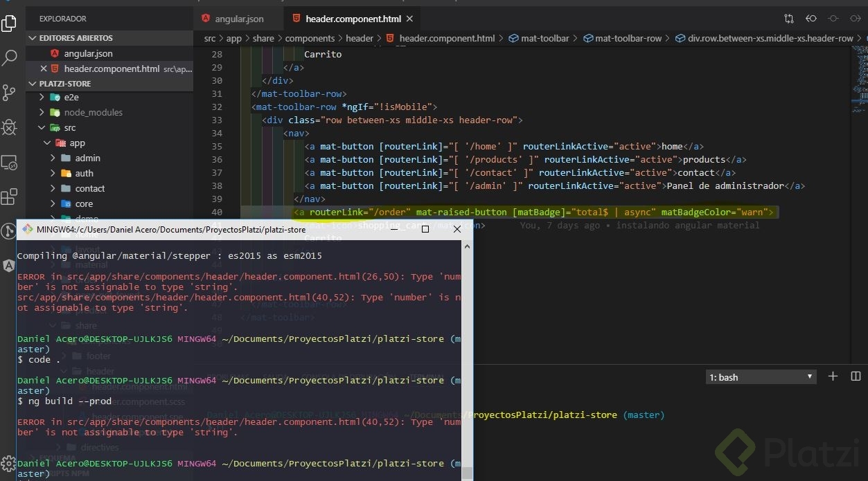
Task: Click '$ ng build --prod' in MINGW64 window
Action: tap(64, 401)
